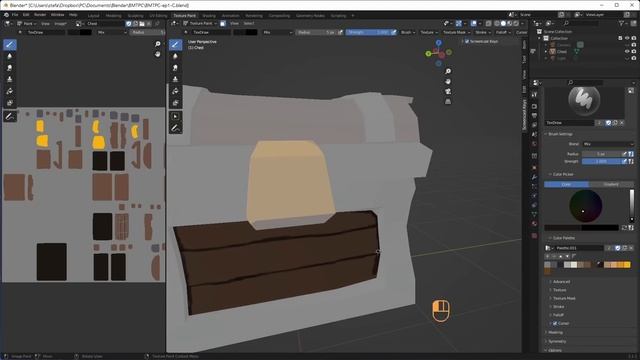Toggle render camera icon of Chest object

pyautogui.click(x=634, y=51)
